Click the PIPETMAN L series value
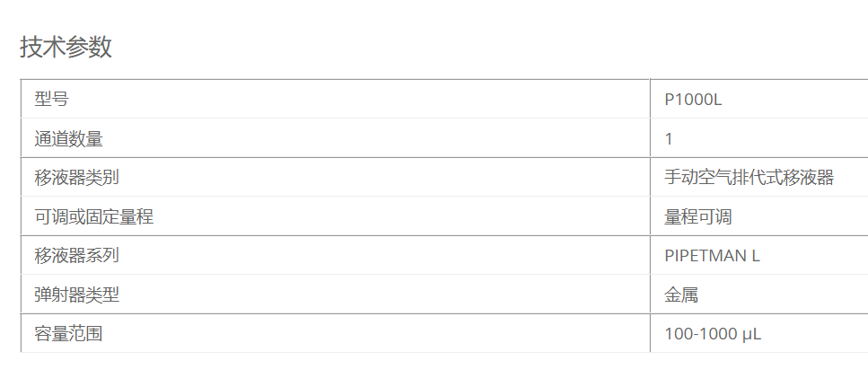 click(712, 256)
